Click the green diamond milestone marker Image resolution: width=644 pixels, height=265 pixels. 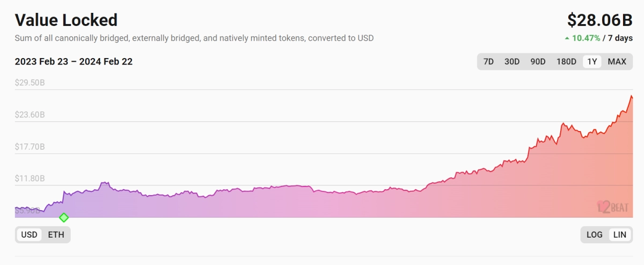[x=64, y=218]
